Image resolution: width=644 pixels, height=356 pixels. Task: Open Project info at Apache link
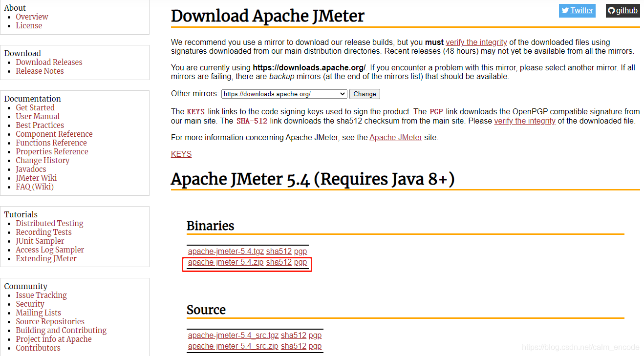tap(54, 339)
